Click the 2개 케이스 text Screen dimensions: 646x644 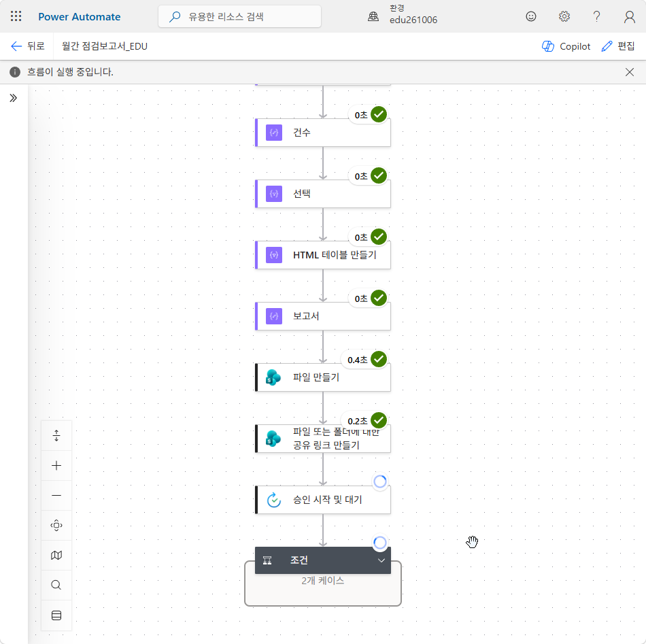click(x=322, y=581)
